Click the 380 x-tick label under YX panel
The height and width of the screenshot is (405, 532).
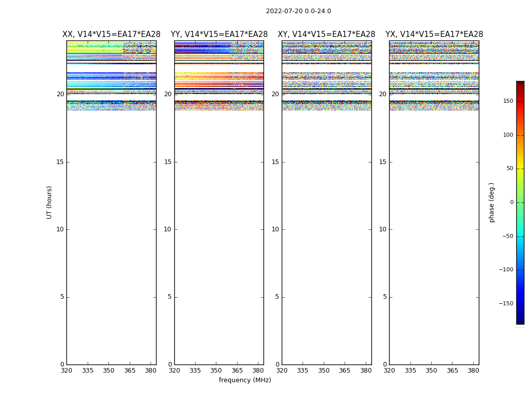(473, 371)
